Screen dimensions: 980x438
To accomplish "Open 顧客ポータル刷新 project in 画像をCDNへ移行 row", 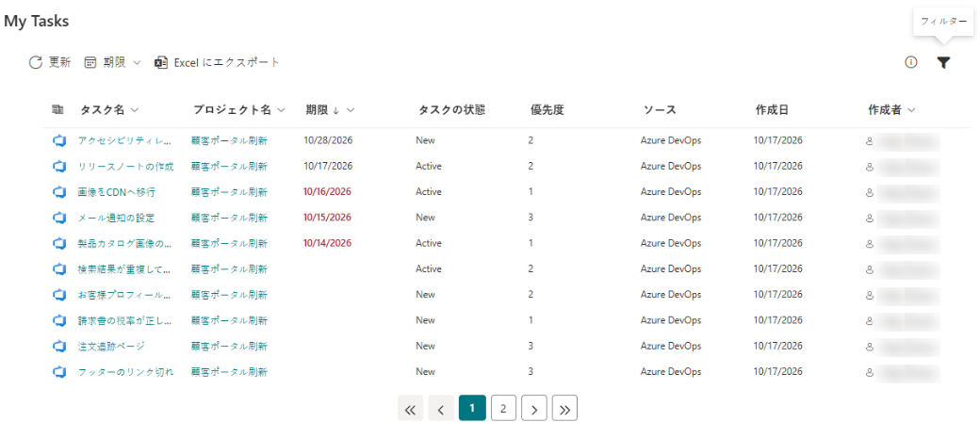I will 229,192.
